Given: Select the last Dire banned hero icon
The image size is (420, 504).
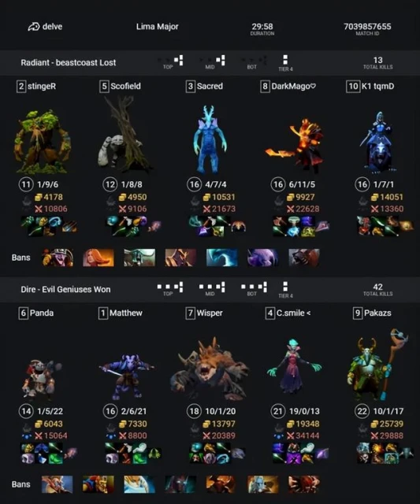Looking at the screenshot, I should (x=304, y=484).
